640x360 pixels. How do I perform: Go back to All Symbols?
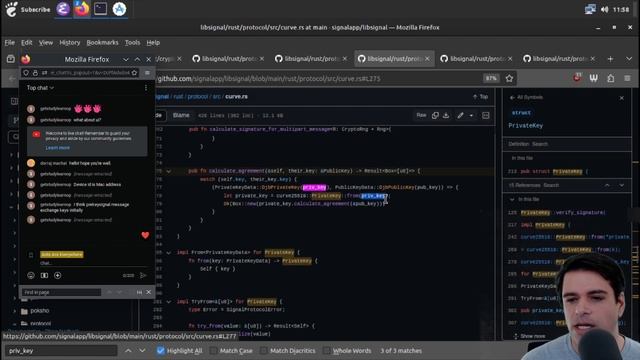(x=527, y=98)
